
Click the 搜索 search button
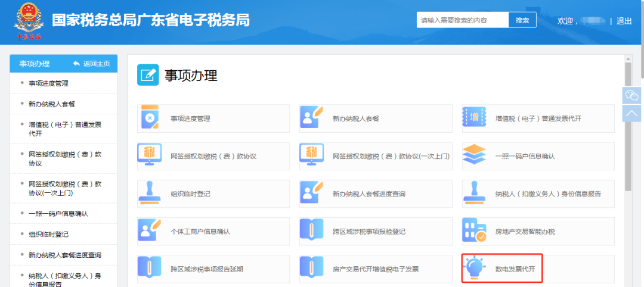point(522,20)
